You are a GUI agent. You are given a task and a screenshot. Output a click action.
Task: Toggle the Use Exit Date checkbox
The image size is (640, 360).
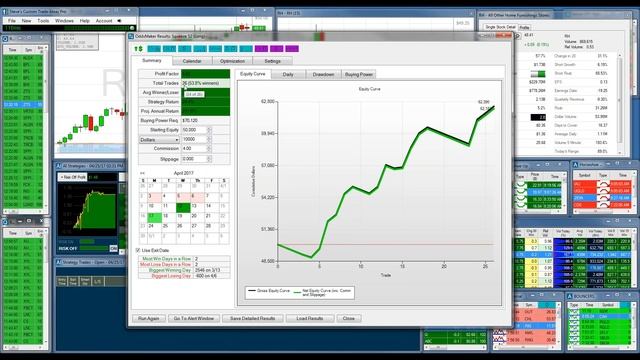click(x=138, y=250)
